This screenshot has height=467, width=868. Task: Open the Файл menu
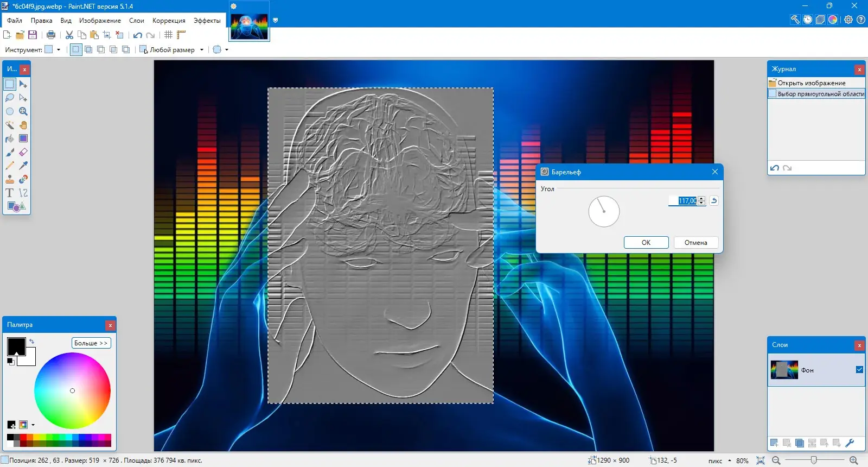click(15, 21)
